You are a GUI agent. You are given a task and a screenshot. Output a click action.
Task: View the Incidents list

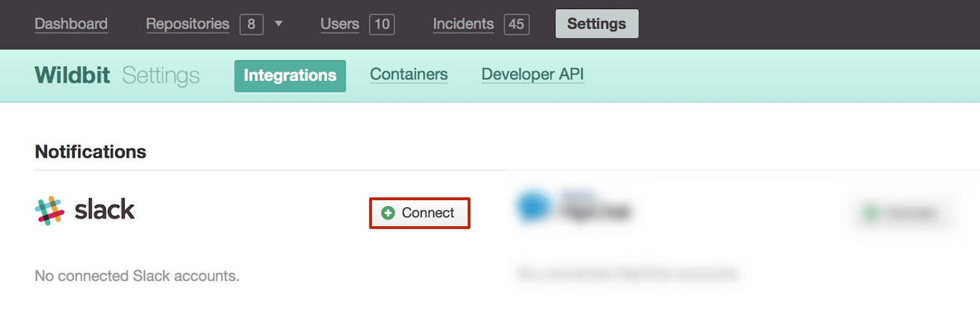tap(463, 24)
